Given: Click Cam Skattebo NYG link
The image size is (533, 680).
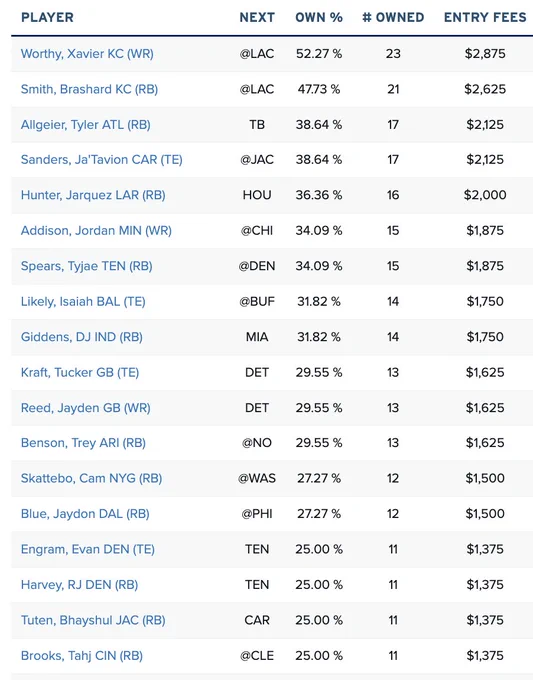Looking at the screenshot, I should point(92,478).
